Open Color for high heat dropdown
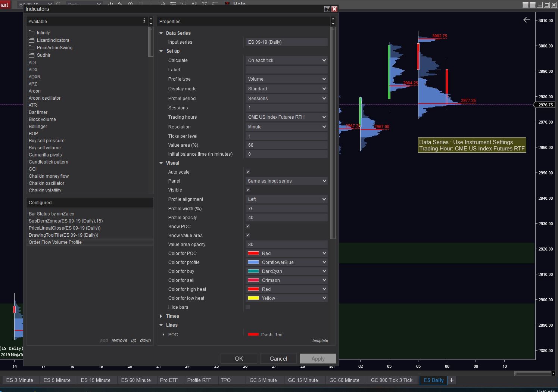558x392 pixels. [287, 289]
